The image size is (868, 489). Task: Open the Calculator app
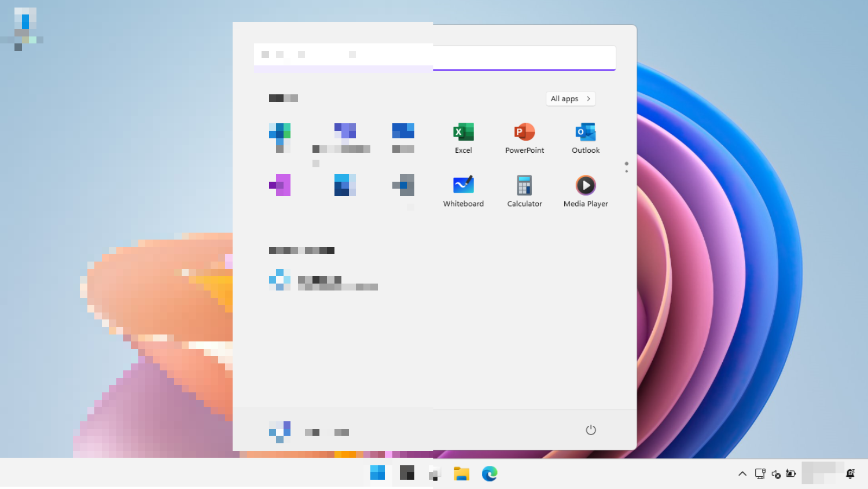tap(524, 192)
